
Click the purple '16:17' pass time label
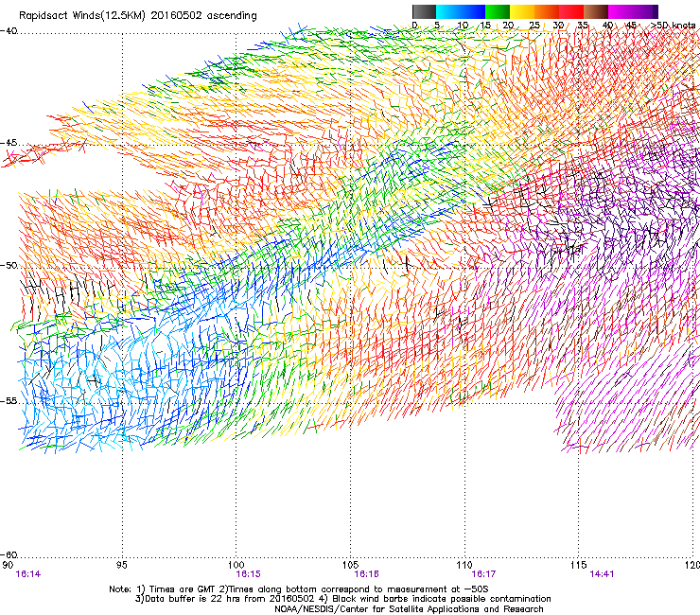coord(484,574)
